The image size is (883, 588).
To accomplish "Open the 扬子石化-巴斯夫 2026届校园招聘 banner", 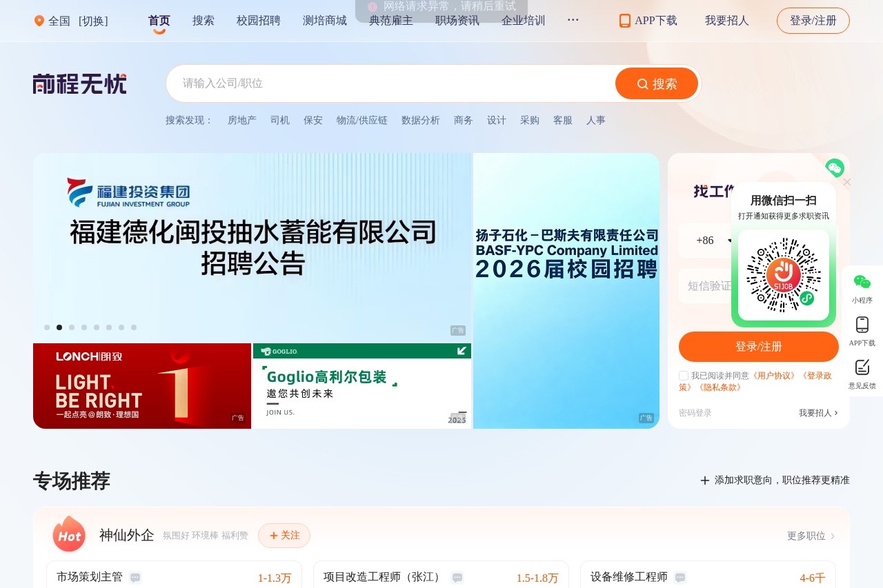I will pos(566,291).
